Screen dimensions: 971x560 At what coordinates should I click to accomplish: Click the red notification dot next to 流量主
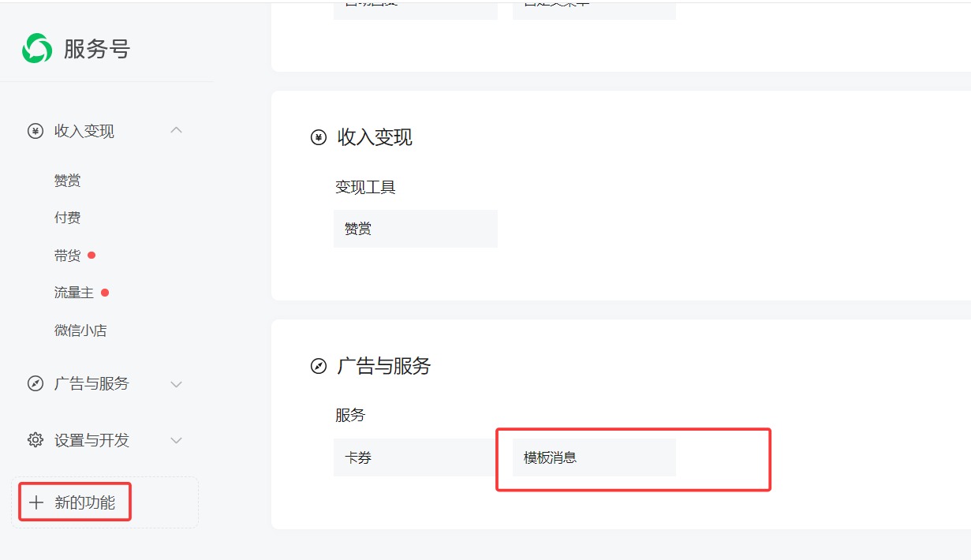105,293
